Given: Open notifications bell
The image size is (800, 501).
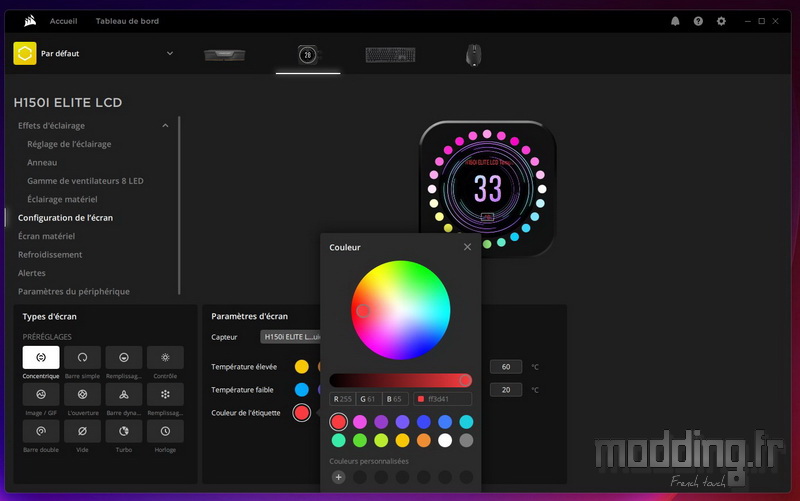Looking at the screenshot, I should point(675,21).
